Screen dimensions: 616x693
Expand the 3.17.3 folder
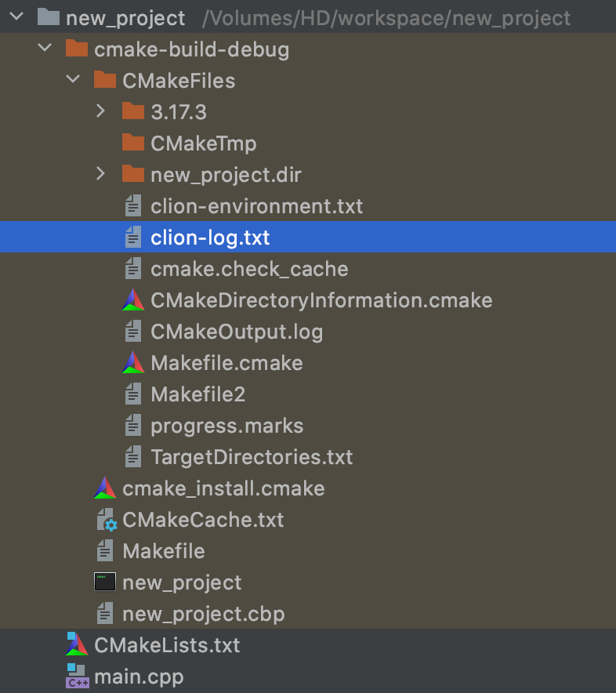(x=100, y=111)
